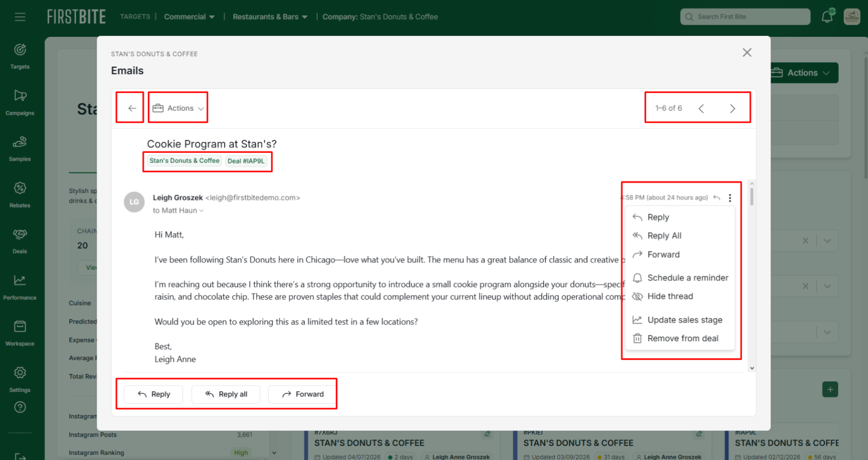Go to Samples in the sidebar

(x=20, y=143)
